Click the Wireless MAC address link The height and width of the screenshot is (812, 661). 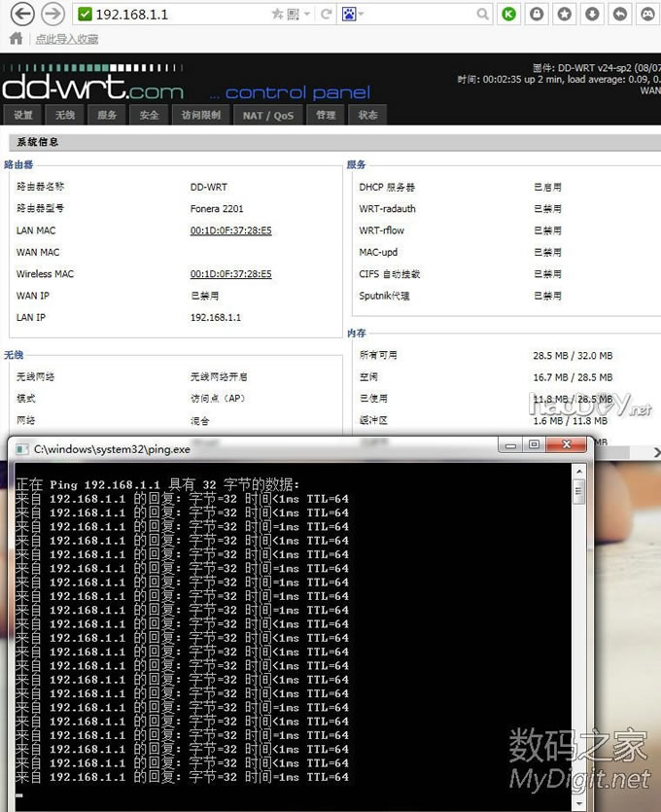[230, 274]
